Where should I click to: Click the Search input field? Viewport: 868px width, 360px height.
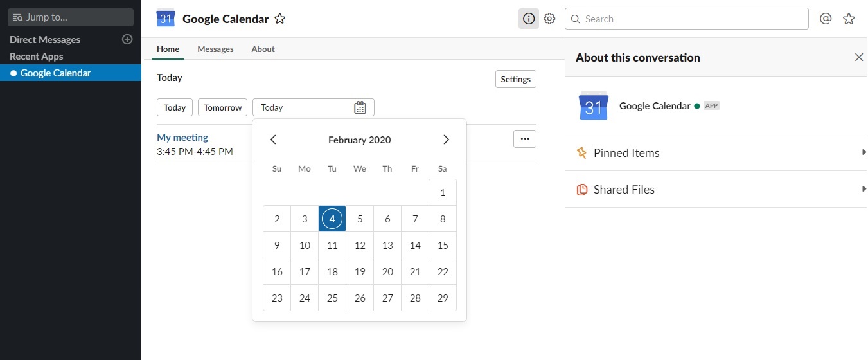[x=686, y=19]
